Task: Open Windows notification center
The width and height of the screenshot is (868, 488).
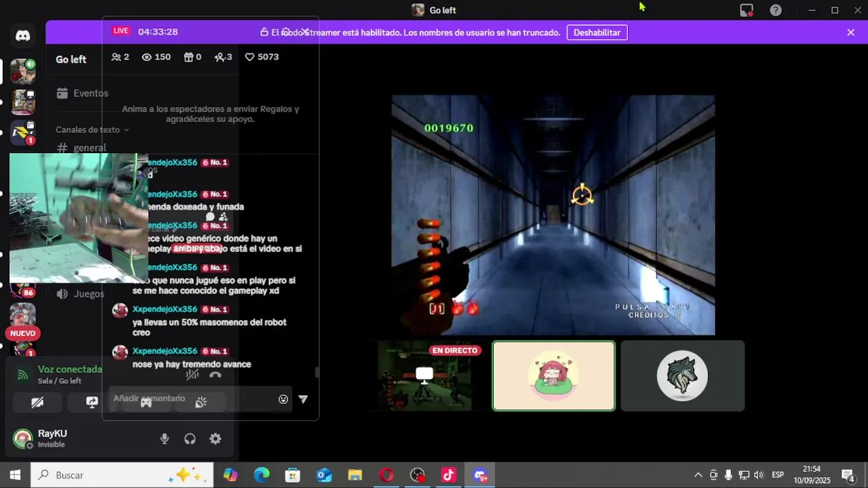Action: click(848, 475)
